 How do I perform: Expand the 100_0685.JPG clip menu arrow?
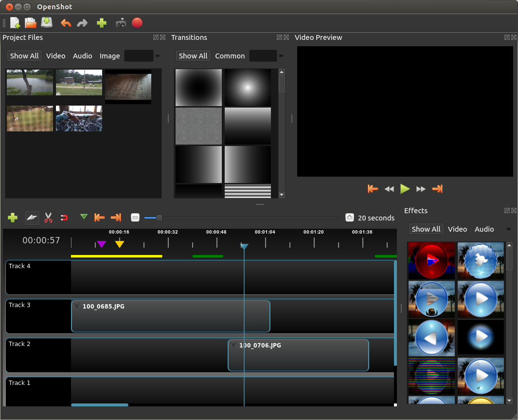coord(77,306)
